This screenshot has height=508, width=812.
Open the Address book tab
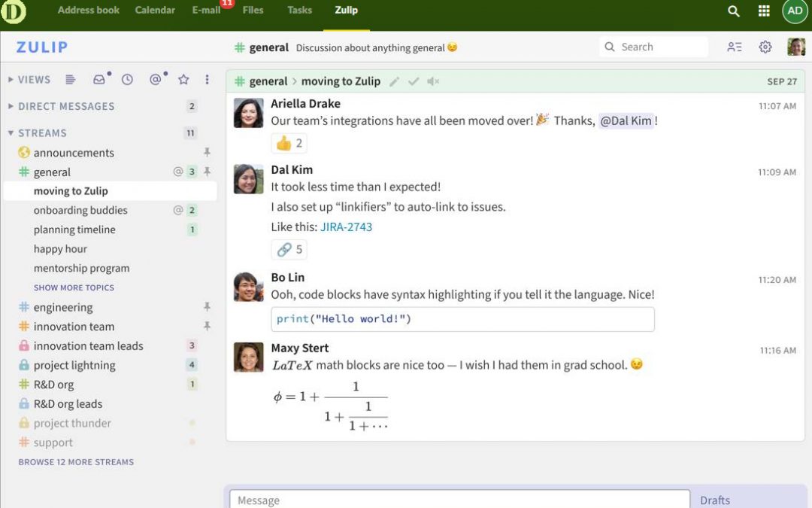(89, 10)
